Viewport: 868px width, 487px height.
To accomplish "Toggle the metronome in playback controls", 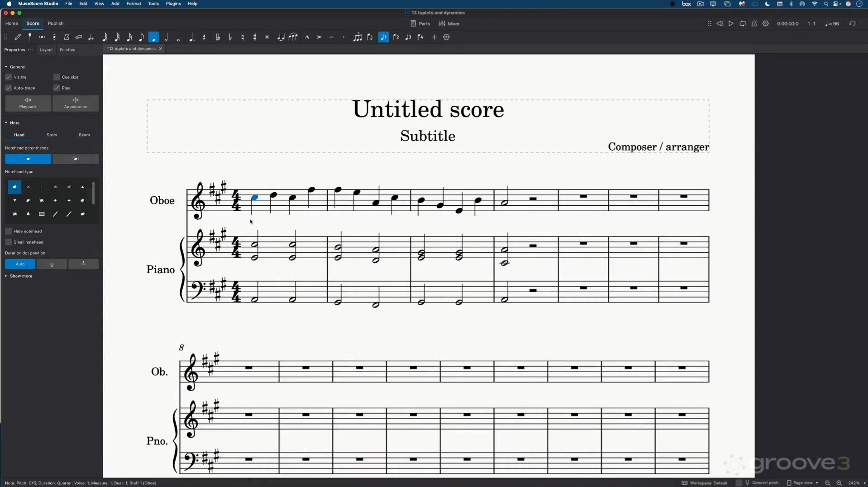I will (754, 24).
